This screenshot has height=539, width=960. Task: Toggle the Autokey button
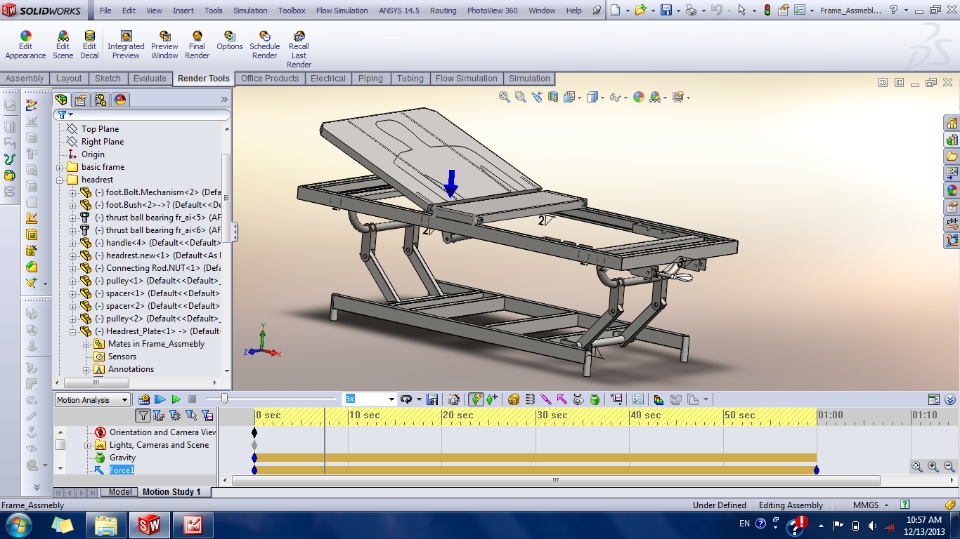point(476,399)
